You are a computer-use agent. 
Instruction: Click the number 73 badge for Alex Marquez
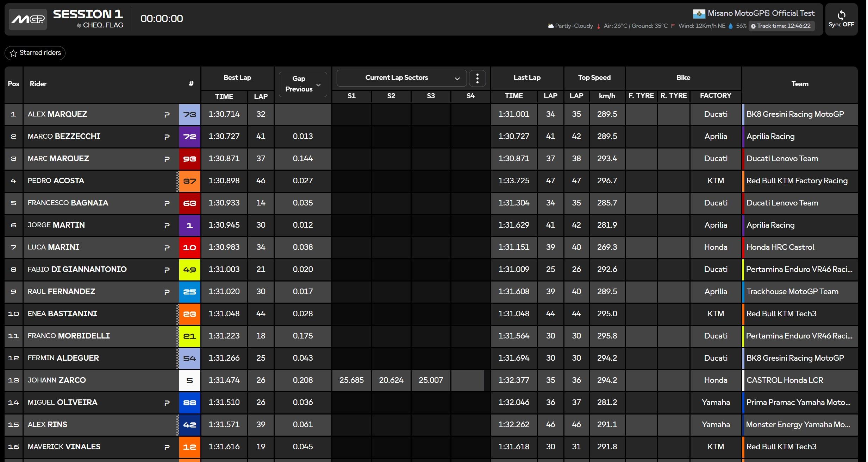(x=190, y=115)
